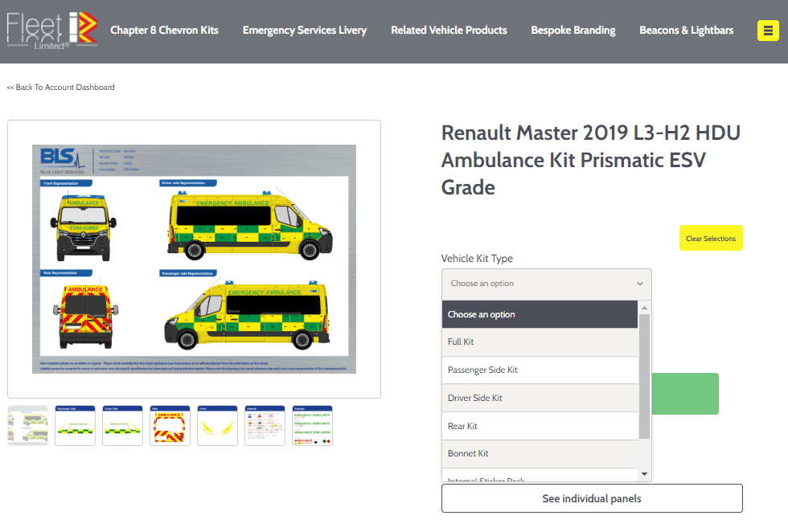
Task: Select the Front bonnet thumbnail
Action: point(218,425)
